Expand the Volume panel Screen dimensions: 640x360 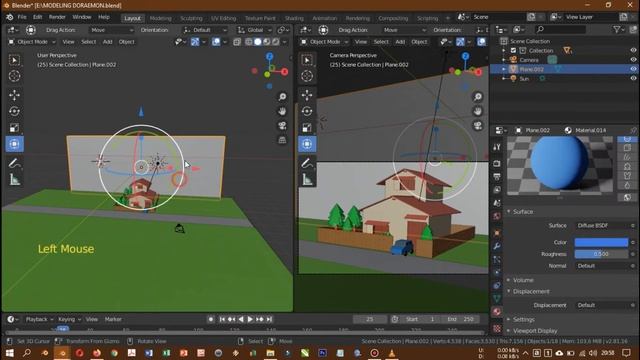(523, 280)
